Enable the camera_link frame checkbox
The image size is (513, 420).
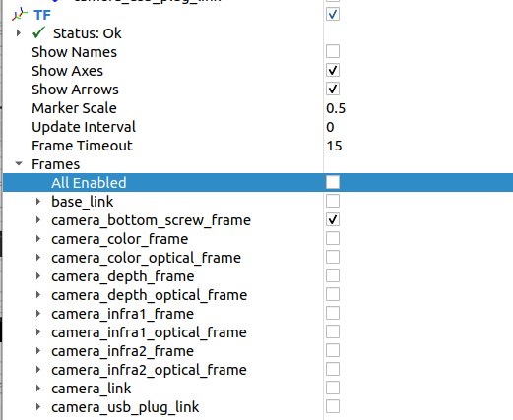[x=333, y=388]
